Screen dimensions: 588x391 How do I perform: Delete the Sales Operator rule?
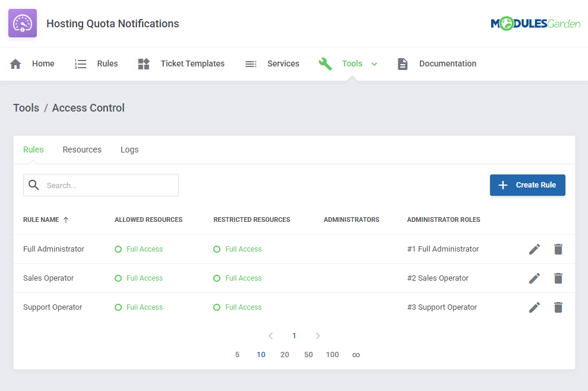pyautogui.click(x=558, y=278)
